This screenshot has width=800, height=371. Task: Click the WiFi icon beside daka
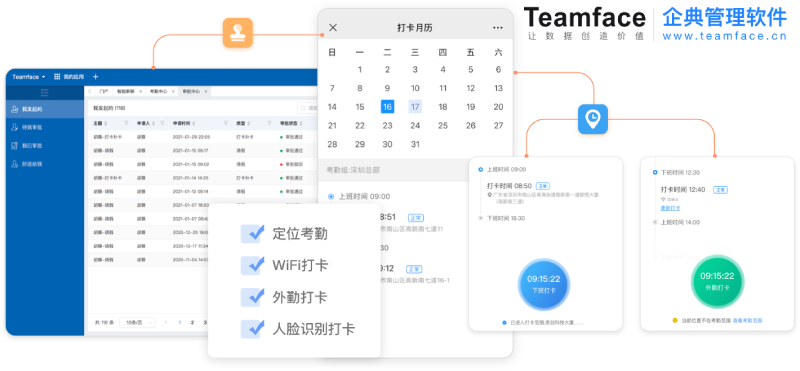[x=663, y=199]
